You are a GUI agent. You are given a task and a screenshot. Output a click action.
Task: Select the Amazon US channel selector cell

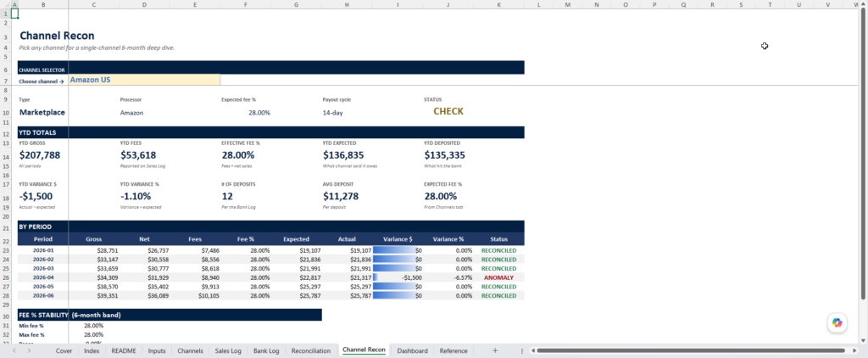(x=144, y=80)
